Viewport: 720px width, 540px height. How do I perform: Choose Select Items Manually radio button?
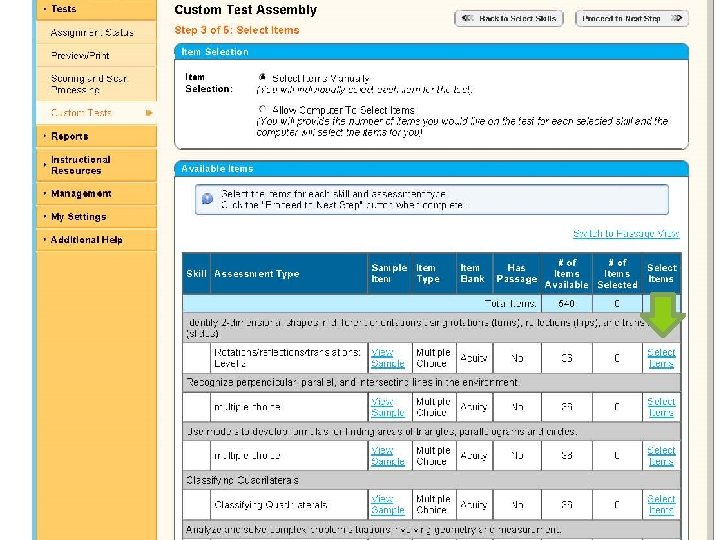[x=262, y=78]
